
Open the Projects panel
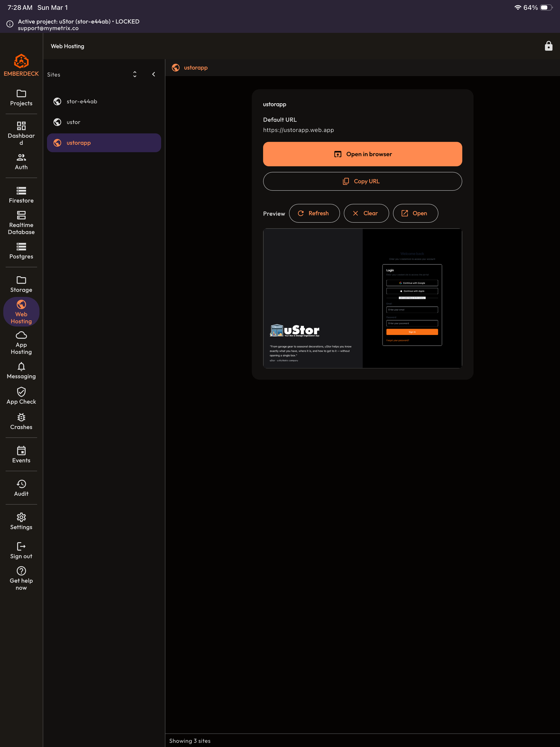(x=21, y=97)
